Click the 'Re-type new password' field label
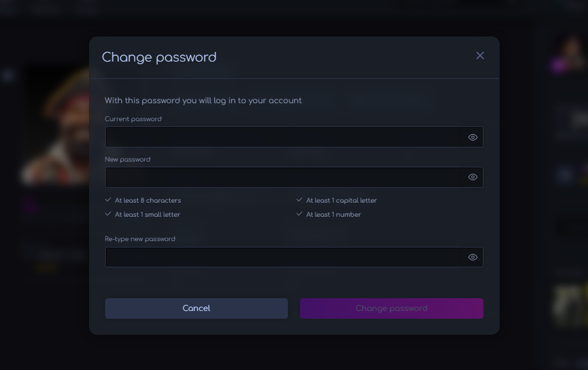 pos(140,239)
